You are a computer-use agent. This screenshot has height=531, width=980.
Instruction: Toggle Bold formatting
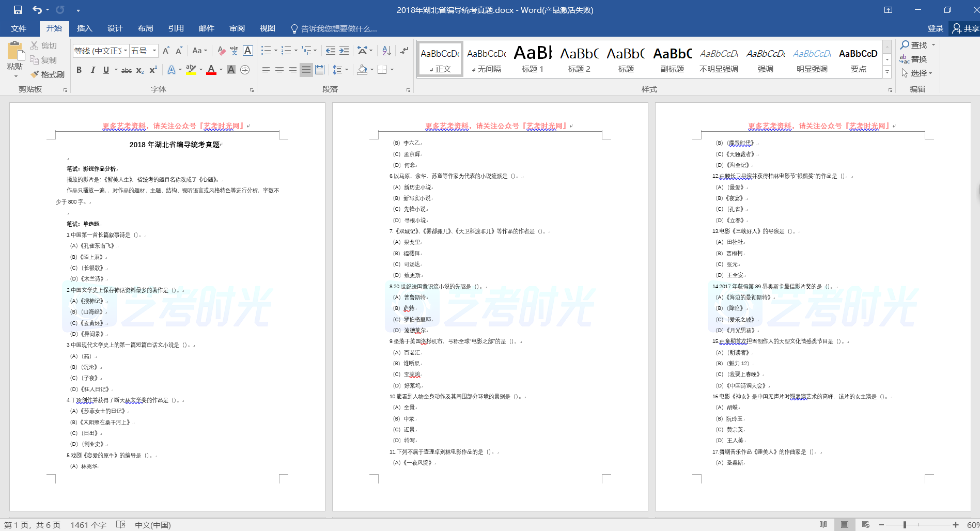point(79,70)
